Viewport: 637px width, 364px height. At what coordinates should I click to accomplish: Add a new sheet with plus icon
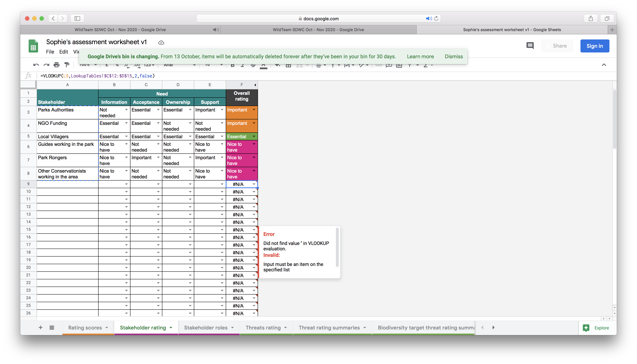point(41,327)
